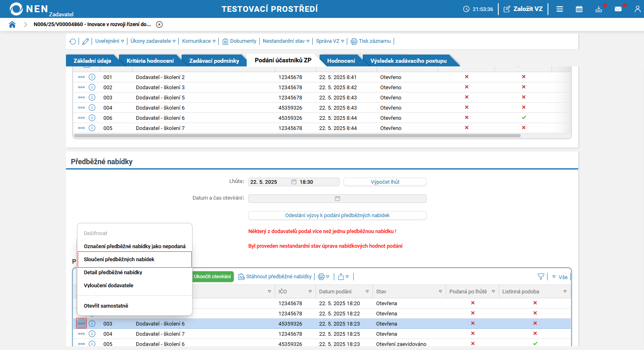Click the refresh icon in toolbar
The width and height of the screenshot is (644, 350).
click(72, 41)
